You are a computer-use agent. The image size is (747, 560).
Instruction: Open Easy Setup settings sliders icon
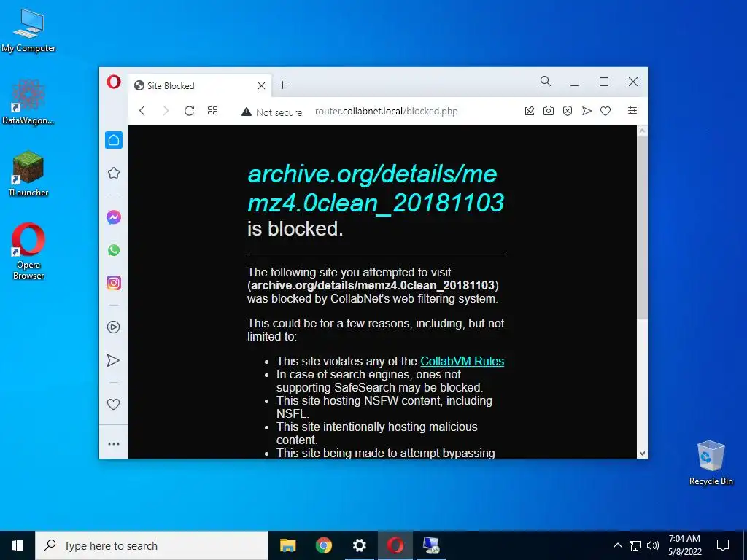(x=632, y=111)
